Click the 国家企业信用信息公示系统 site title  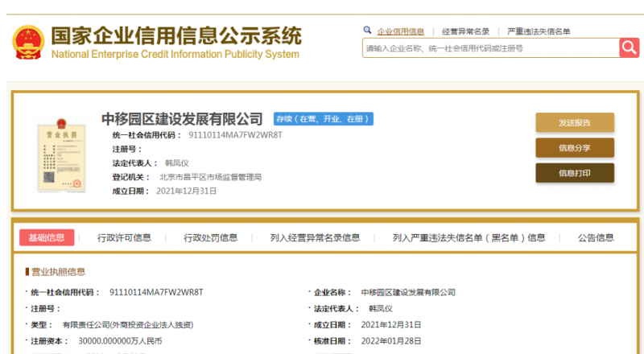(175, 36)
